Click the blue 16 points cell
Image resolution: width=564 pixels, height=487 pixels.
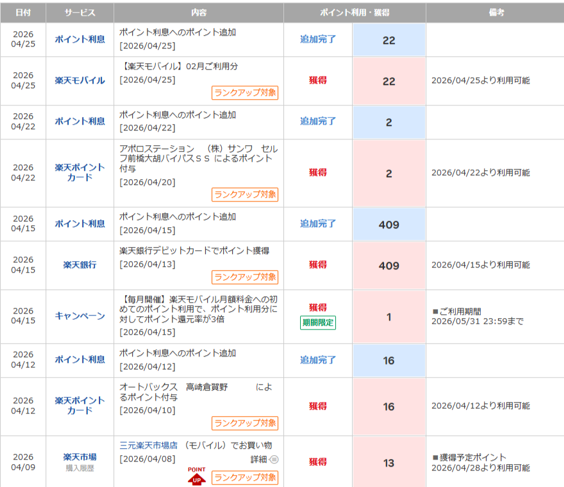click(389, 360)
